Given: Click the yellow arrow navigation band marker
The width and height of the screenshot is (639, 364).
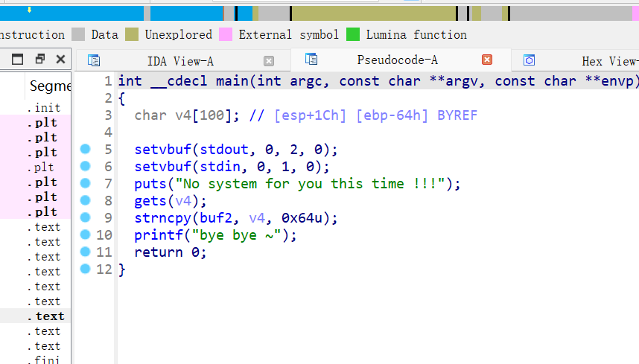Looking at the screenshot, I should point(29,10).
